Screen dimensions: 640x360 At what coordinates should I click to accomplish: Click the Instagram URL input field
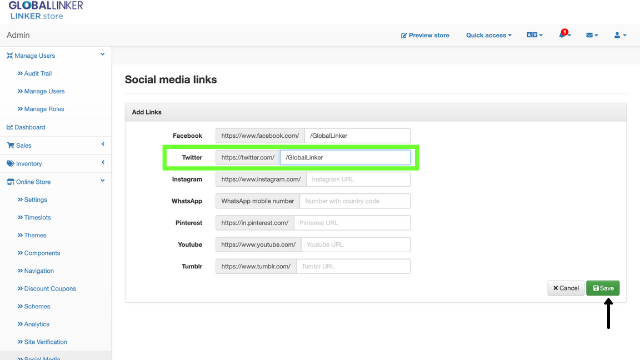pyautogui.click(x=358, y=179)
